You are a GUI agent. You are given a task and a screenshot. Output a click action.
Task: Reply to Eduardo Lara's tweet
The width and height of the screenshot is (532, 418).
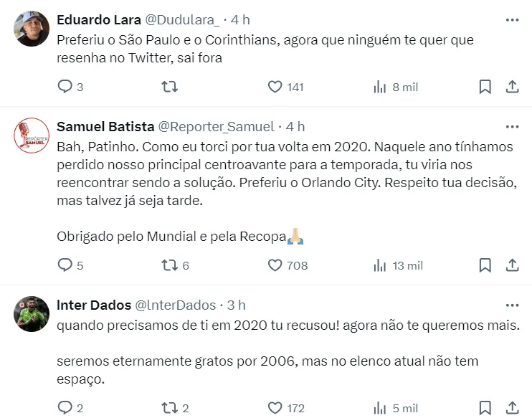(x=65, y=87)
